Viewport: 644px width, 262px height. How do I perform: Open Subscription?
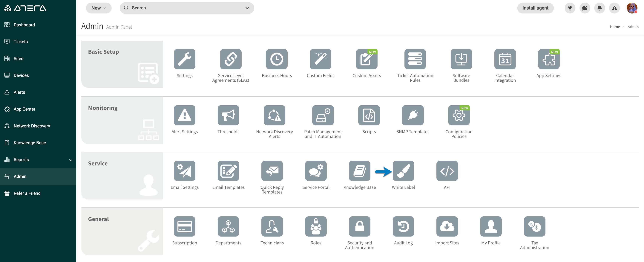click(185, 226)
